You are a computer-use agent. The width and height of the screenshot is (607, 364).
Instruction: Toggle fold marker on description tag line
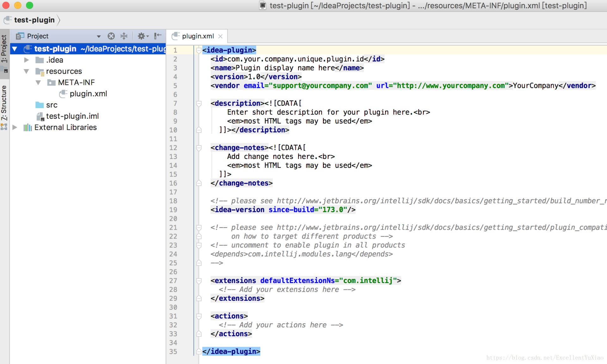point(199,103)
